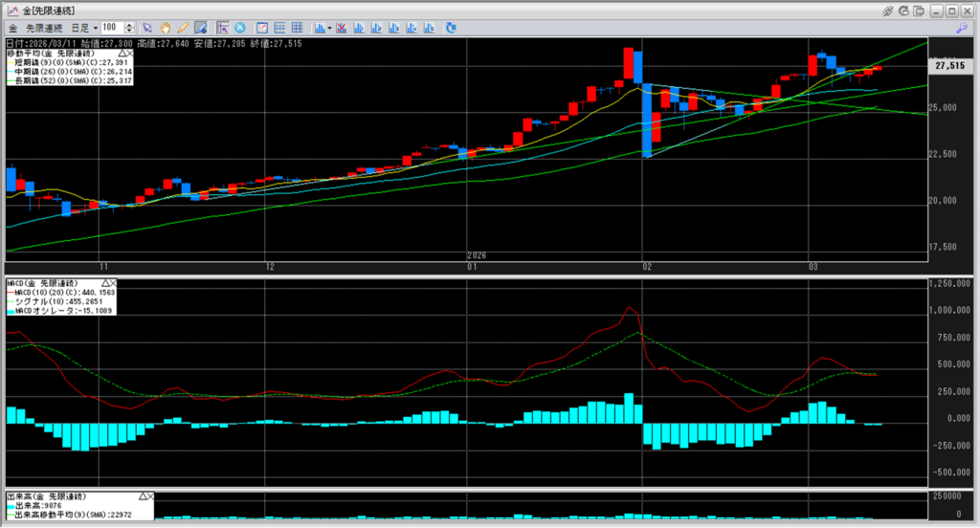980x528 pixels.
Task: Click the bar count field showing 100
Action: coord(109,28)
